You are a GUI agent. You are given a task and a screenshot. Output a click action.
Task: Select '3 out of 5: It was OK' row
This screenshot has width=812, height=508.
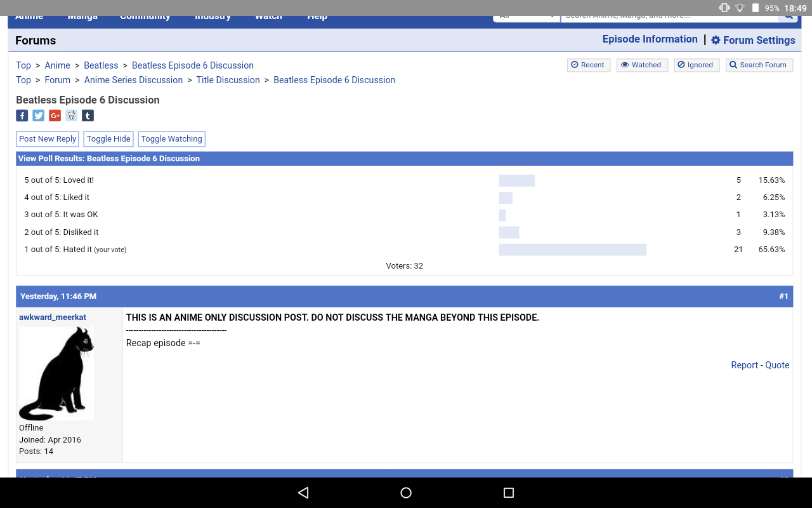405,215
